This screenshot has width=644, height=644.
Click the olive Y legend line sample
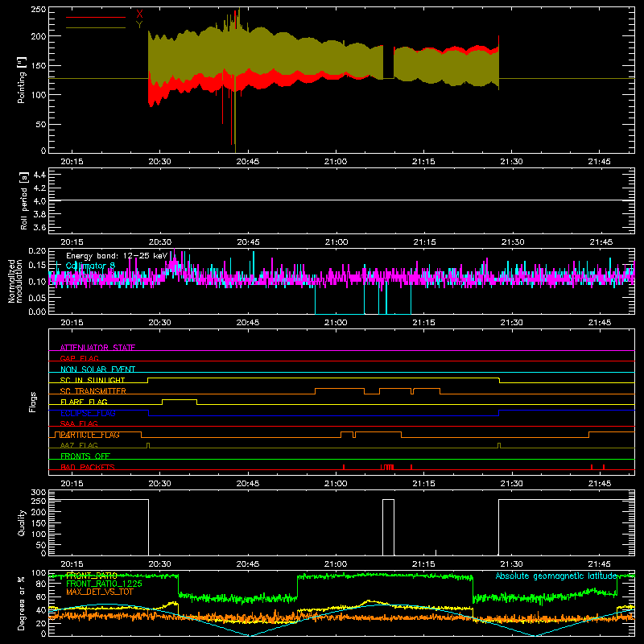tap(96, 28)
